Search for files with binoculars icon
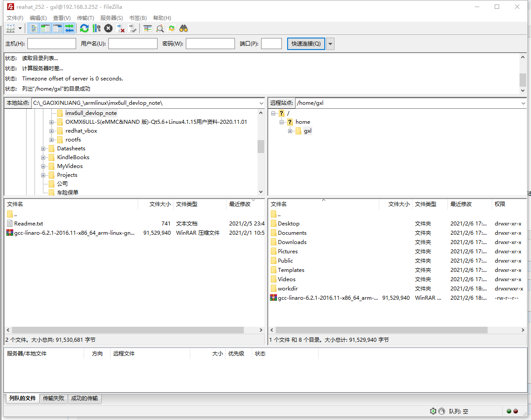Image resolution: width=531 pixels, height=420 pixels. (x=184, y=28)
